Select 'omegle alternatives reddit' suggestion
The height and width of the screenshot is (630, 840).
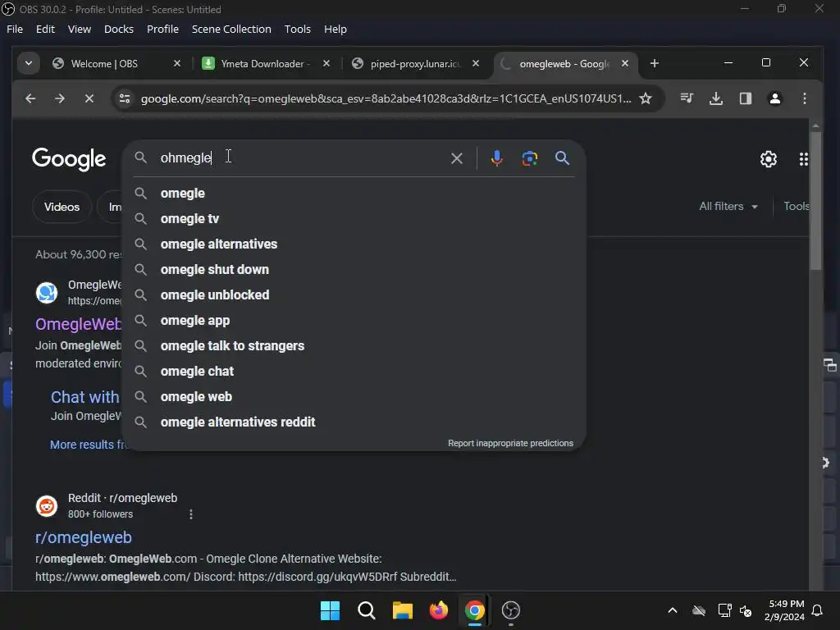tap(354, 422)
